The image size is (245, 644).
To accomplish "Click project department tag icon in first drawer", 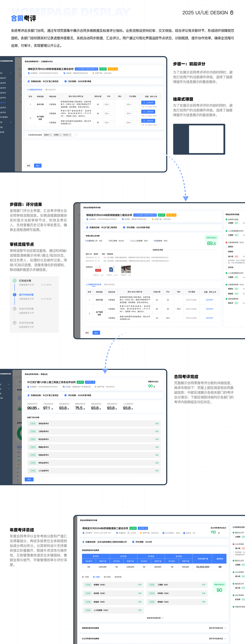I will [x=64, y=73].
